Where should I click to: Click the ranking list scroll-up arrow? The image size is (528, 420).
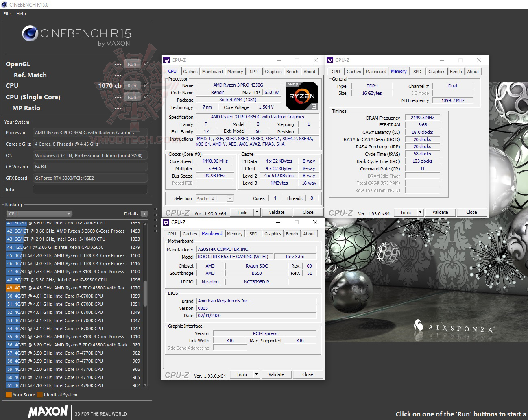(145, 224)
